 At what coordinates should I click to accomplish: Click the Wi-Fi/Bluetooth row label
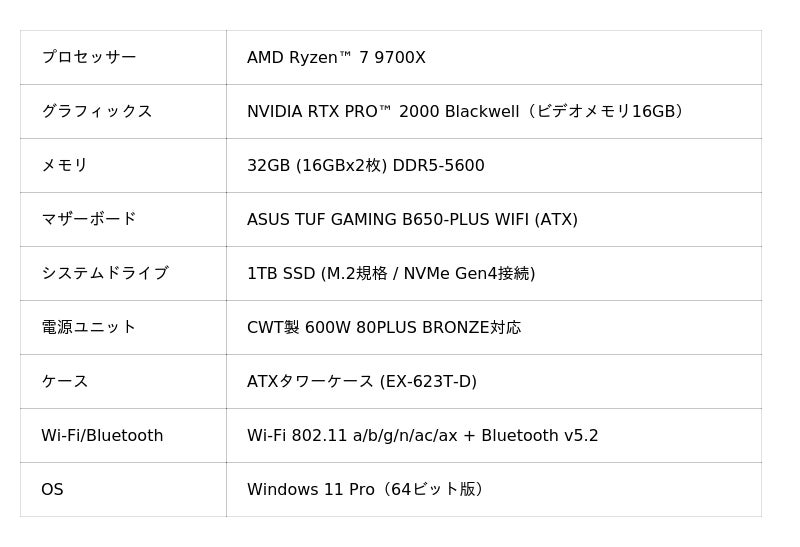click(x=102, y=436)
